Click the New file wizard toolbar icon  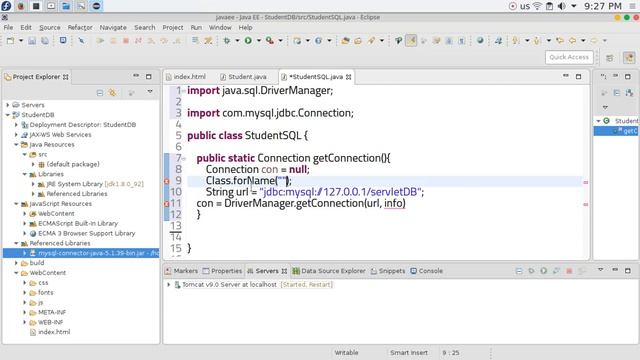[x=11, y=40]
